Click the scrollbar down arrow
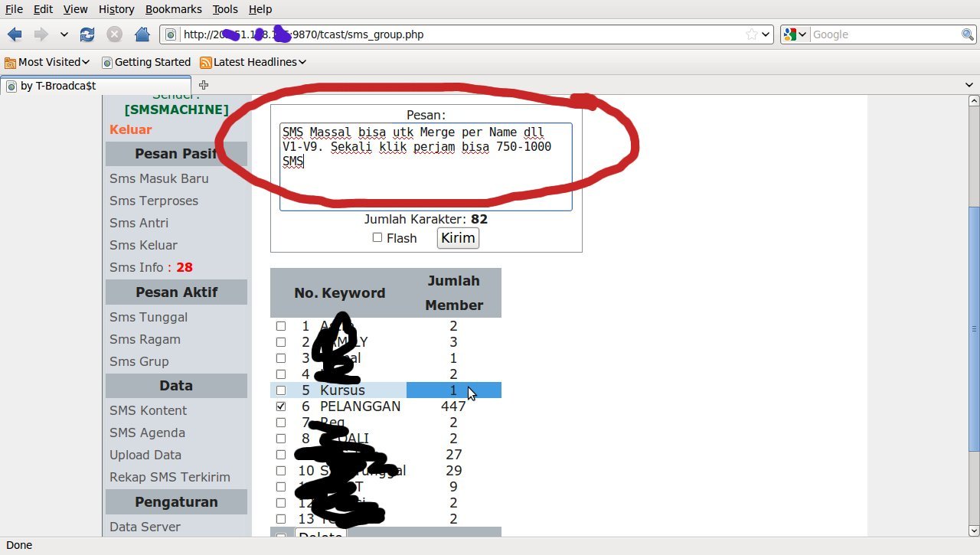Viewport: 980px width, 555px height. [x=974, y=531]
